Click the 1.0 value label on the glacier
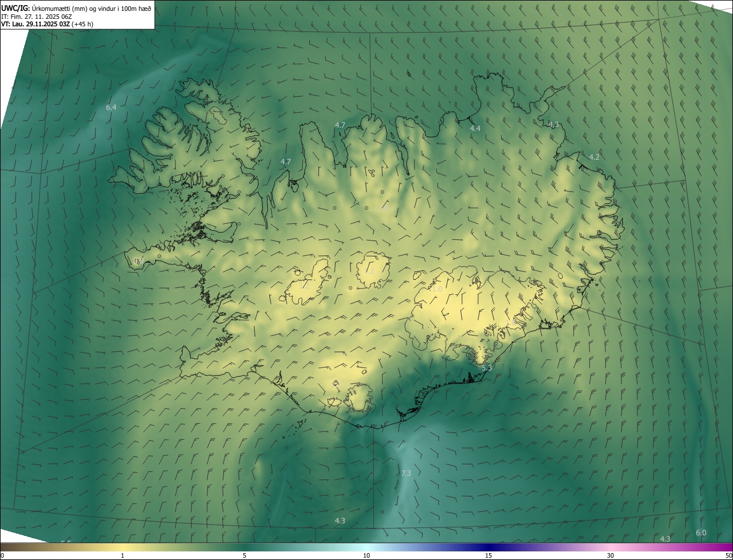 (x=437, y=289)
